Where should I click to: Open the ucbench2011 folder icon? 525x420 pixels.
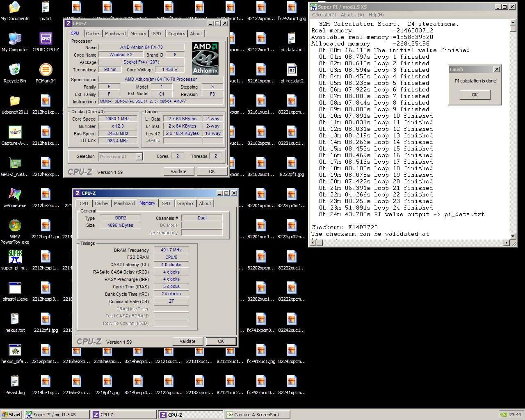15,105
